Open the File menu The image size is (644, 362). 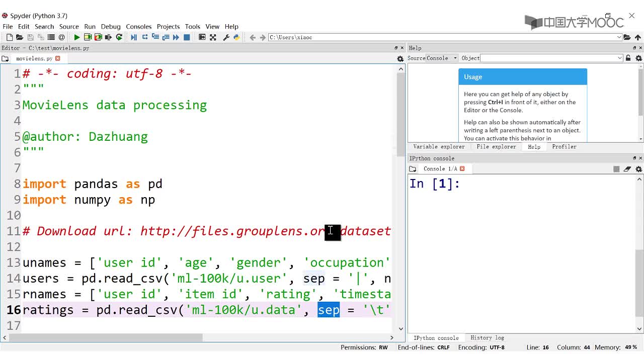(x=8, y=27)
